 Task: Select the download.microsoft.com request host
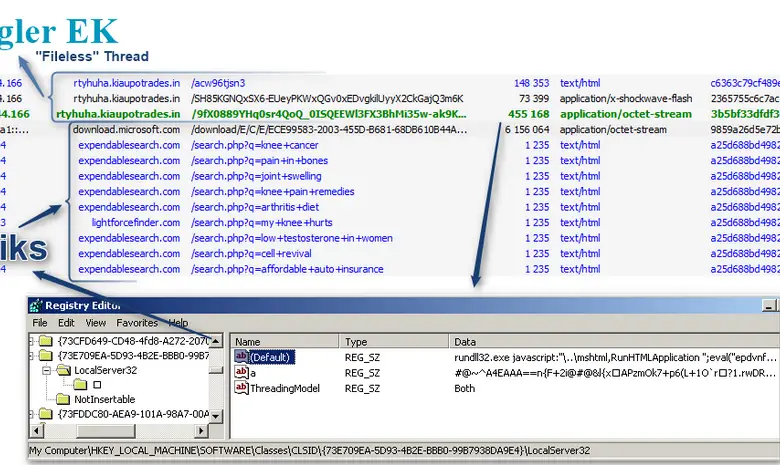[x=126, y=129]
